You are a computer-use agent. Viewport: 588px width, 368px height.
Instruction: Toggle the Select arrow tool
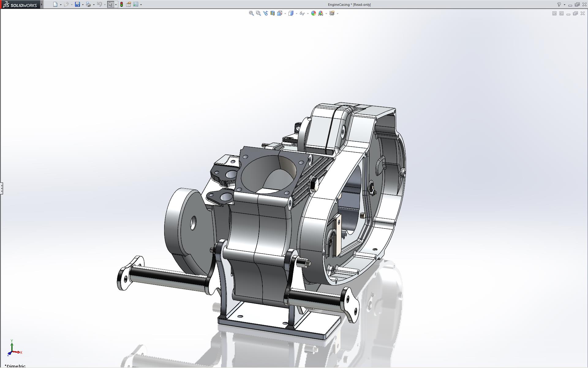(x=110, y=4)
